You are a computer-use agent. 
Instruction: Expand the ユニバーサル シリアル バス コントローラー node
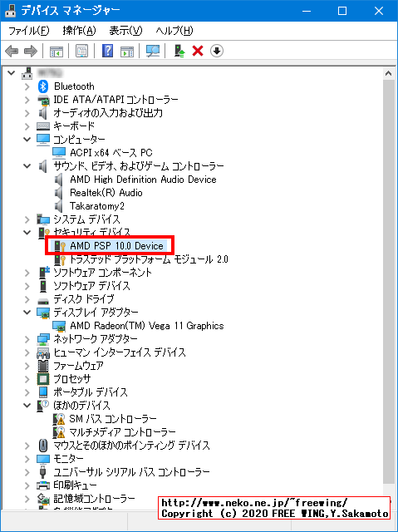click(27, 472)
